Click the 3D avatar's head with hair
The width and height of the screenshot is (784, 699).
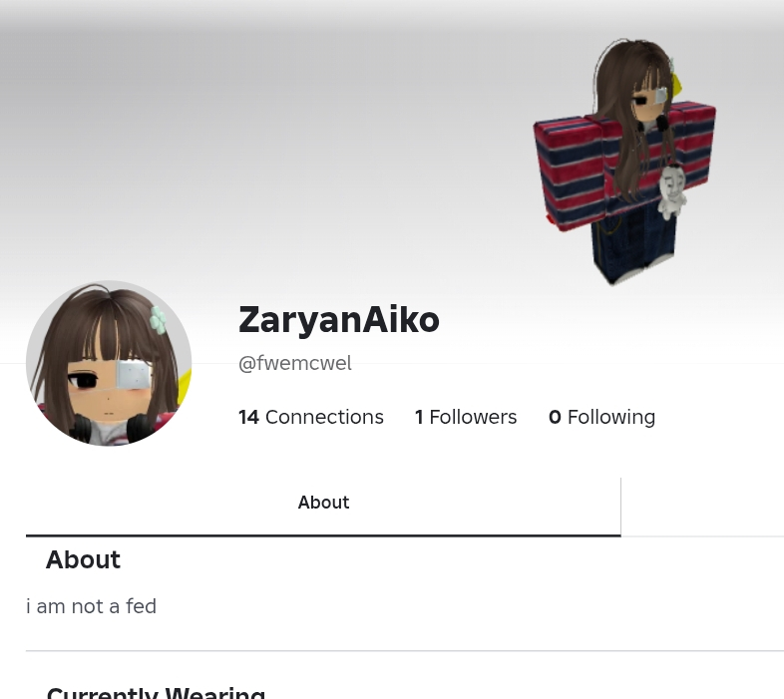[x=635, y=84]
